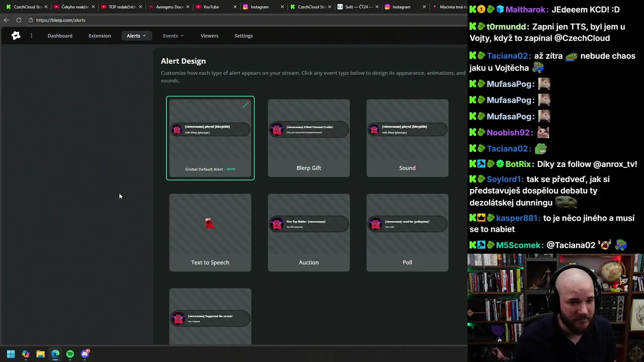Click username kasper881 in chat

[517, 218]
